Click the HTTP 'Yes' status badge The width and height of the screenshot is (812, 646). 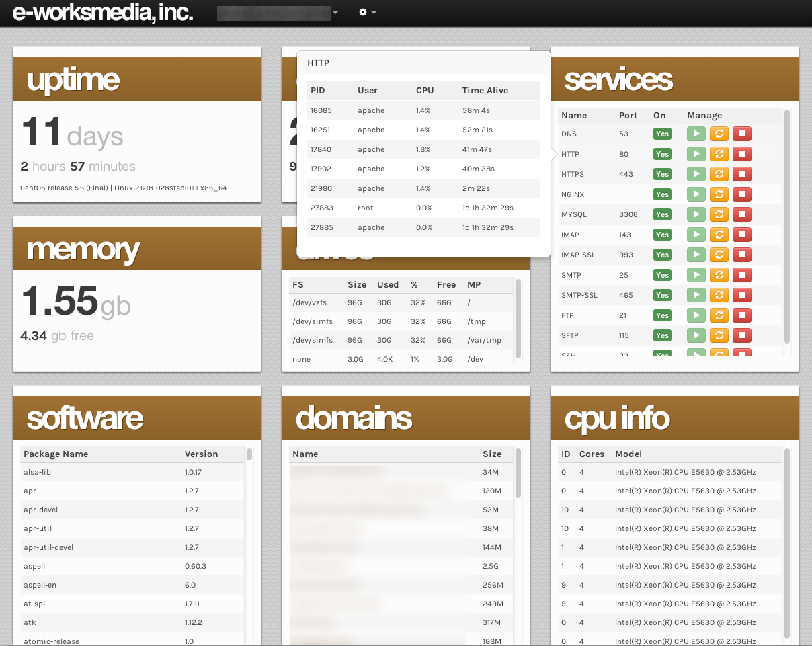coord(662,154)
